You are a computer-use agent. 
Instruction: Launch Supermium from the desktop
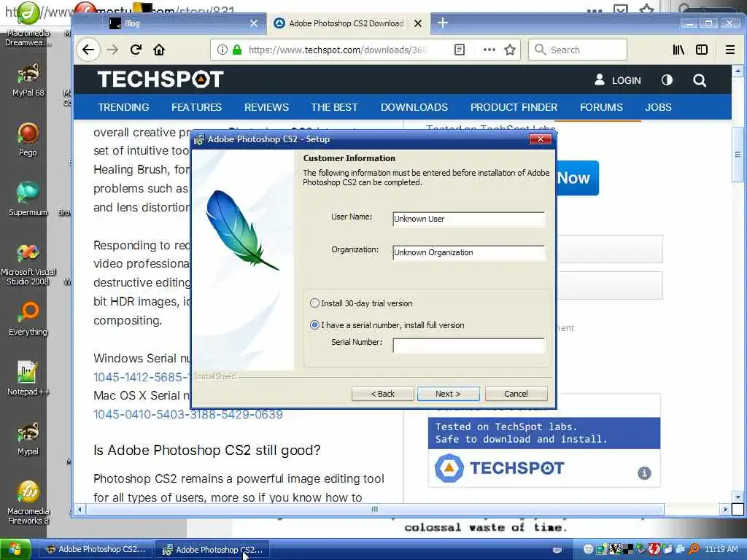(28, 199)
